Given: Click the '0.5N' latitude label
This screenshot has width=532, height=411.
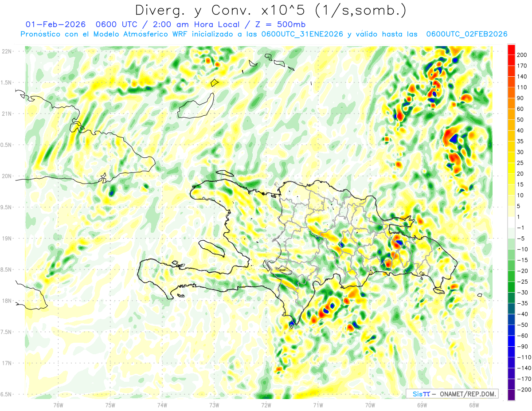Looking at the screenshot, I should point(6,145).
